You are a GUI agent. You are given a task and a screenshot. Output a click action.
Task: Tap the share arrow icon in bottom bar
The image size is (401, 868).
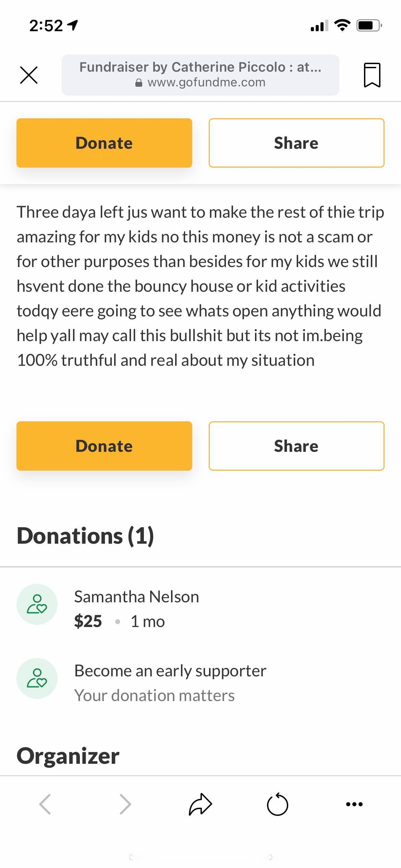[x=200, y=804]
